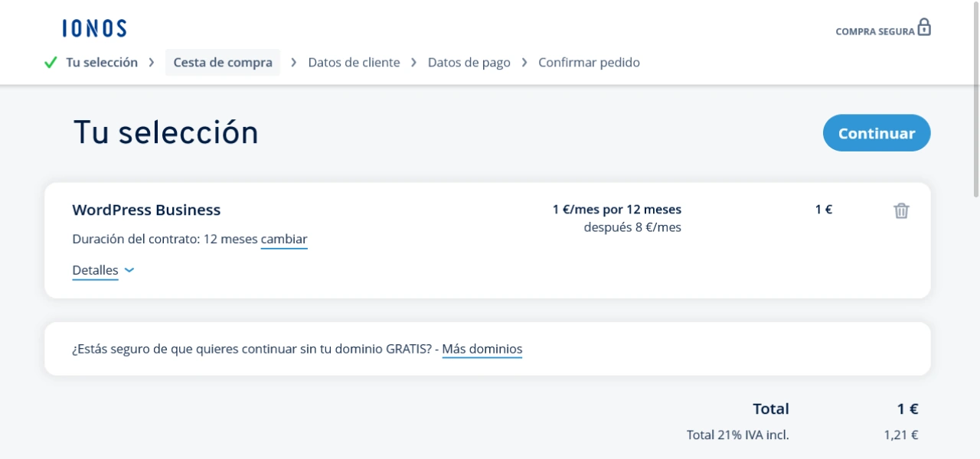This screenshot has width=980, height=459.
Task: Select the Cesta de compra step
Action: (x=223, y=63)
